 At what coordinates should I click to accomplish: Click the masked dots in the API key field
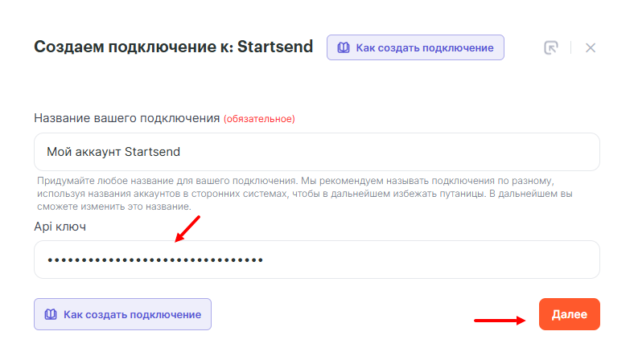pyautogui.click(x=155, y=260)
